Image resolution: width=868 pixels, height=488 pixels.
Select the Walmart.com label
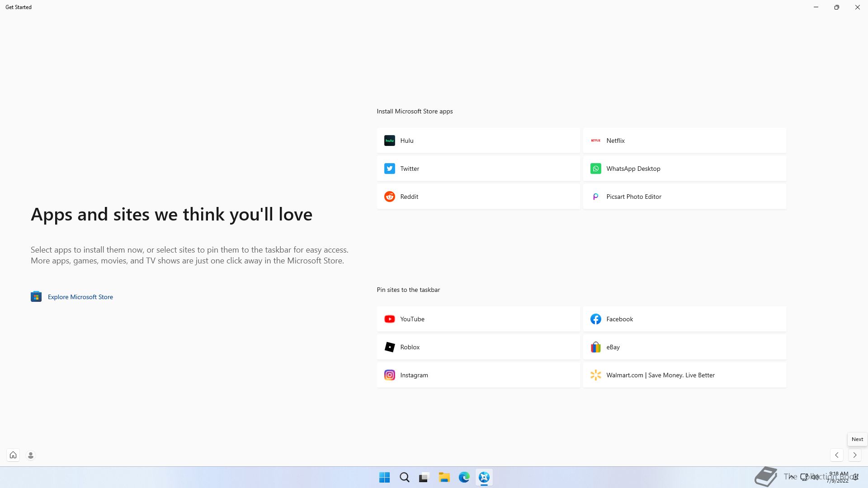click(x=660, y=375)
